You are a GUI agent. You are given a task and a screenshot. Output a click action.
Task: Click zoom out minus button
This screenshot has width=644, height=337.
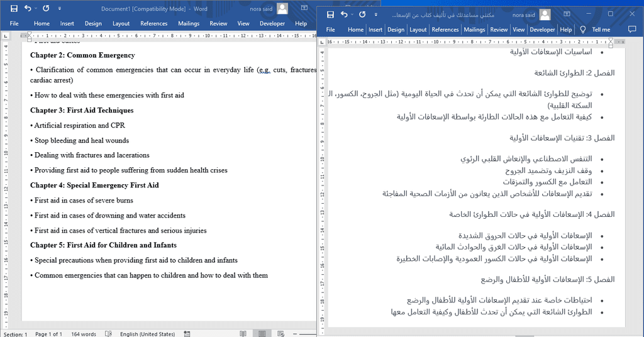(295, 334)
